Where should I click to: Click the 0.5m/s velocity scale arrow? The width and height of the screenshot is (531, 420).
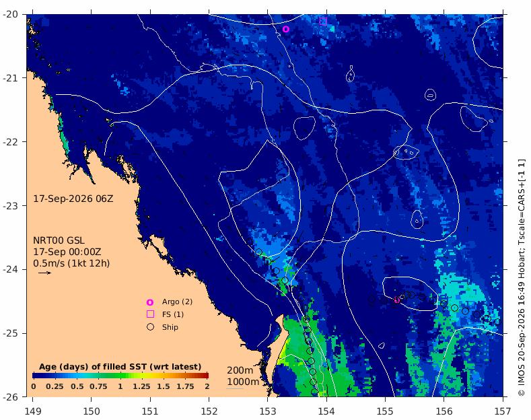44,273
